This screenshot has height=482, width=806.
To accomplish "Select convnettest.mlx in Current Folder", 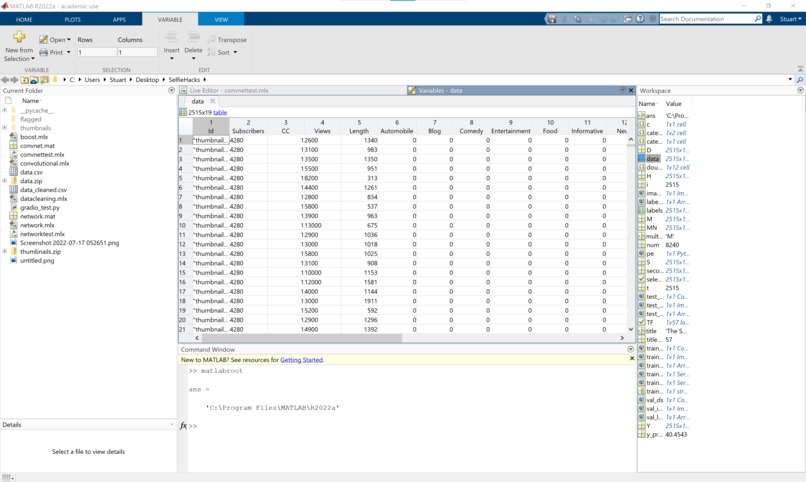I will [x=42, y=155].
